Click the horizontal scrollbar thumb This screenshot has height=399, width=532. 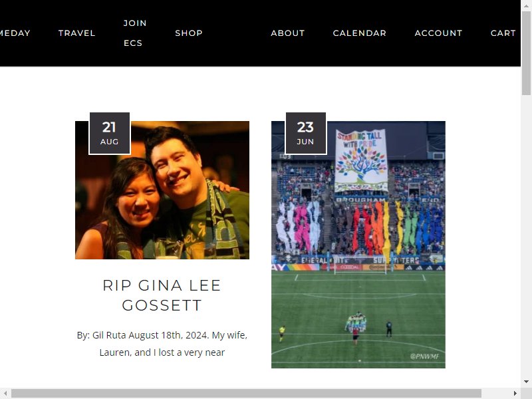246,394
